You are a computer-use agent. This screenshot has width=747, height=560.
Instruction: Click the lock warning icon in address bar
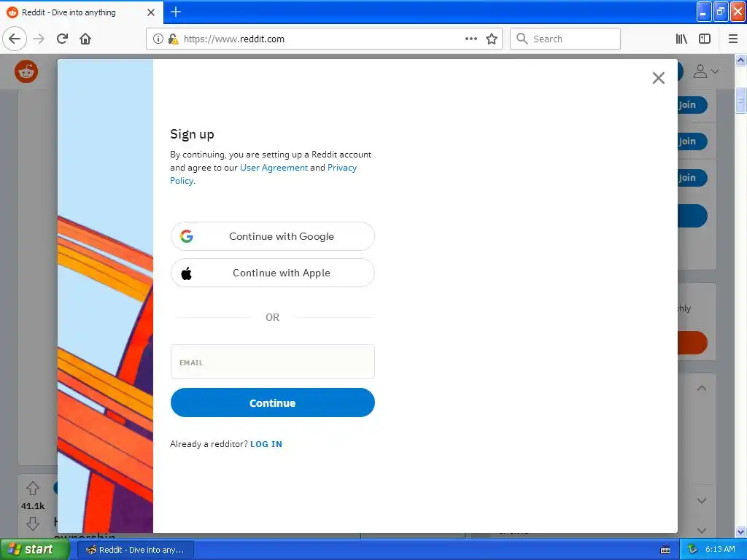pos(173,39)
